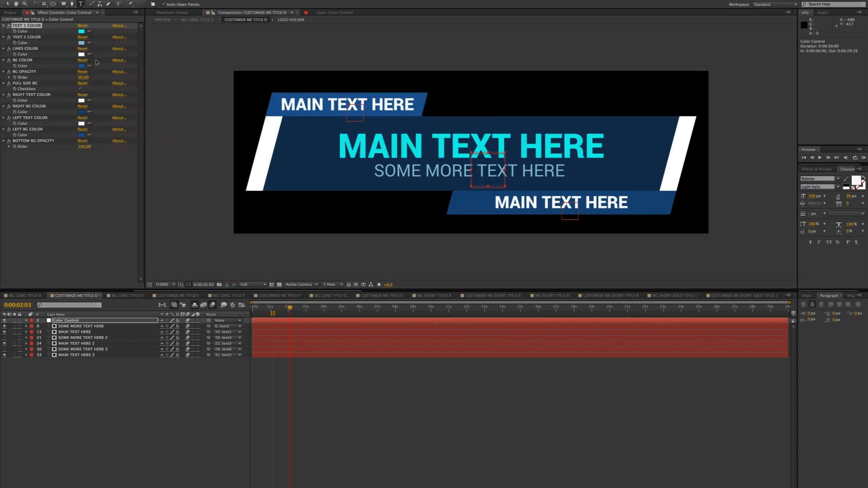Select the Horizontal Type tool

[81, 4]
